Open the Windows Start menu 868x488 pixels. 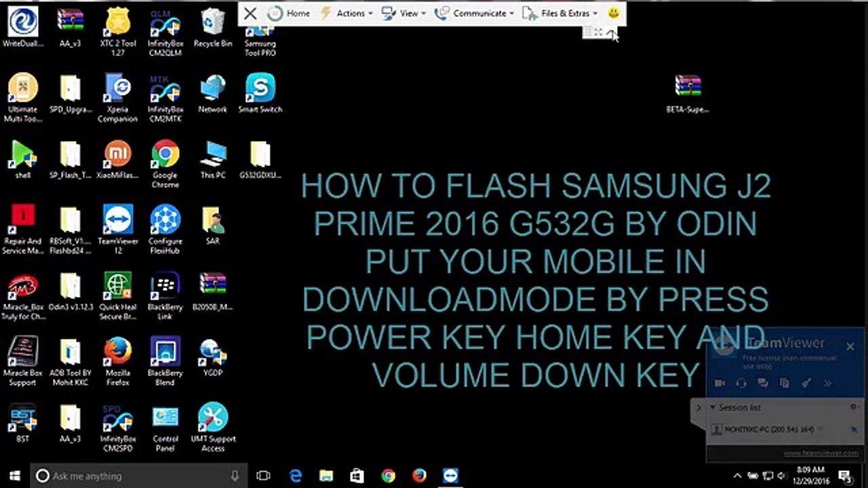(x=15, y=476)
